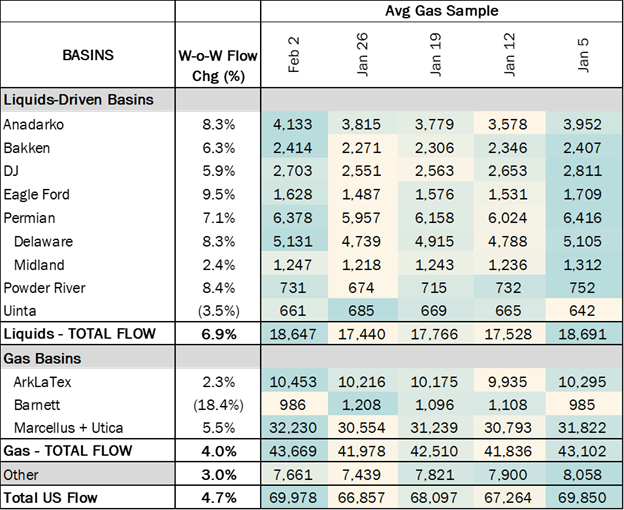The height and width of the screenshot is (510, 624).
Task: Click the Jan 19 column header
Action: (435, 55)
